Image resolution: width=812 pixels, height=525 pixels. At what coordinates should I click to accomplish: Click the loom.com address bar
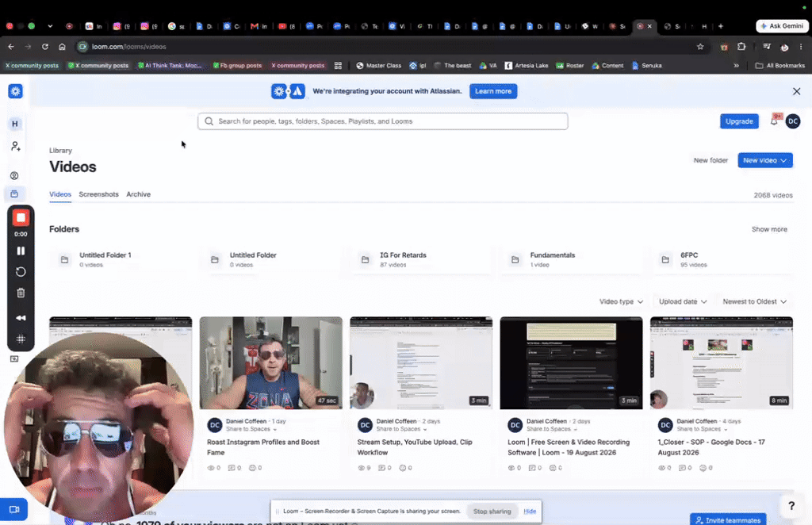pos(383,47)
